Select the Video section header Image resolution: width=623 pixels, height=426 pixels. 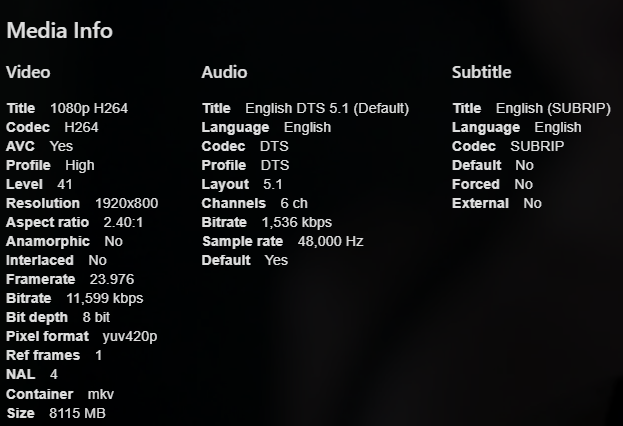click(28, 72)
